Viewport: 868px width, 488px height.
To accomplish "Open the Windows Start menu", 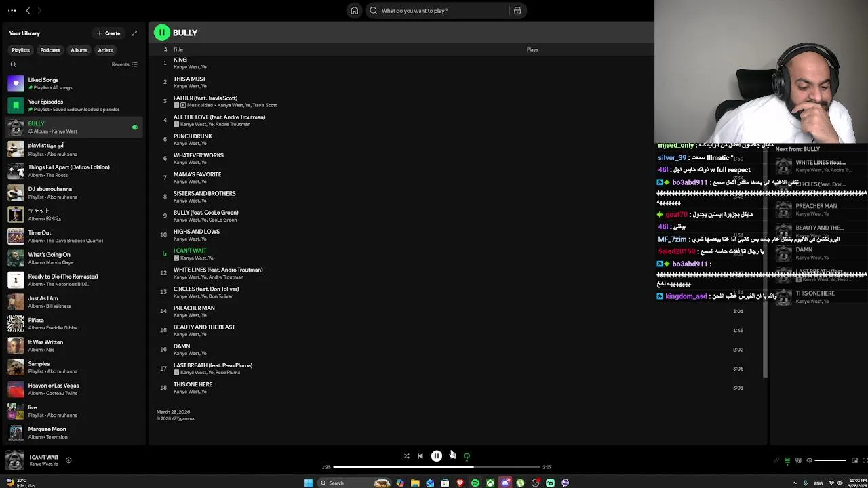I will click(x=309, y=483).
